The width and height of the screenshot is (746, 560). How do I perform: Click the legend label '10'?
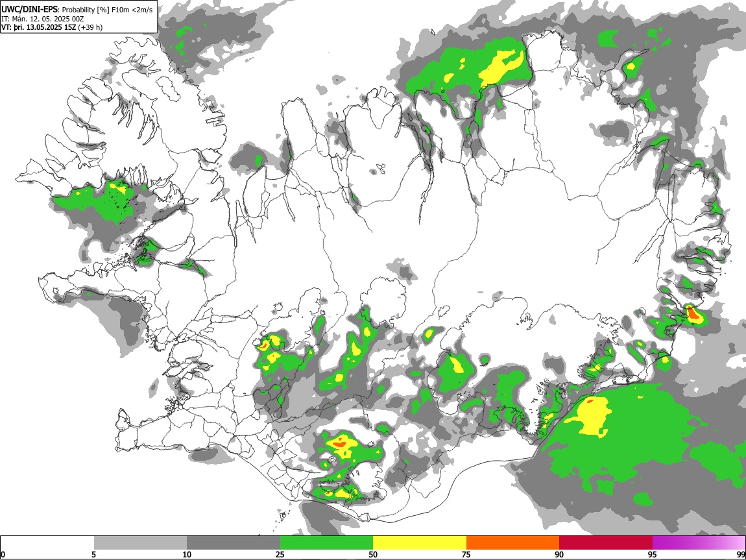pos(187,554)
